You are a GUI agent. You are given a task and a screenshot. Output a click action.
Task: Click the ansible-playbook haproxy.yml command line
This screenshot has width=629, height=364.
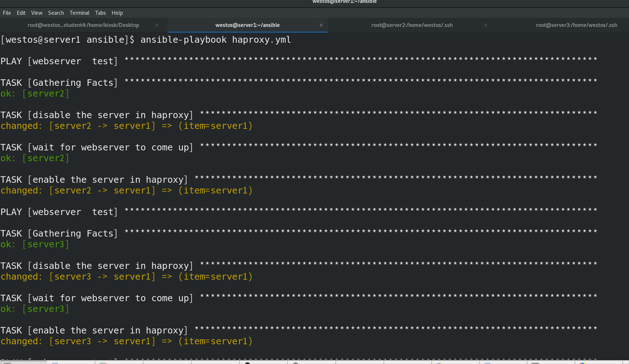146,39
